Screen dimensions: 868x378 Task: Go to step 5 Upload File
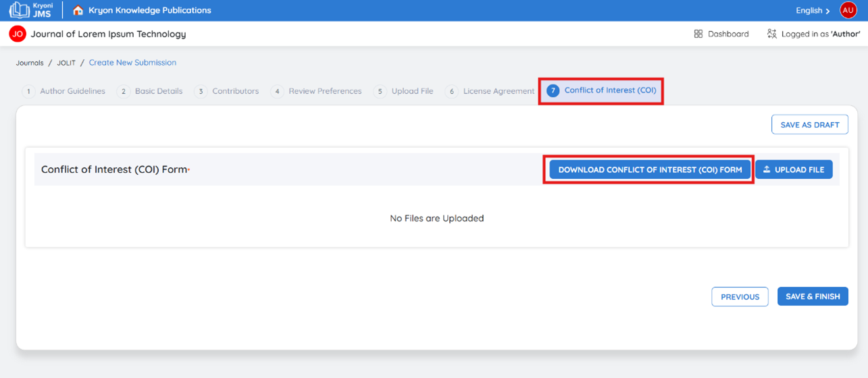(x=404, y=91)
